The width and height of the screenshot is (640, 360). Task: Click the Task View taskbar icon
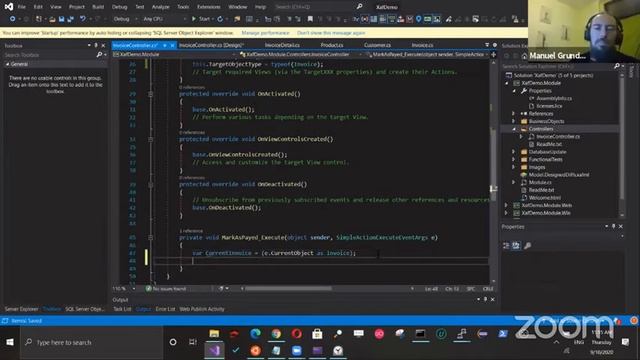(193, 342)
